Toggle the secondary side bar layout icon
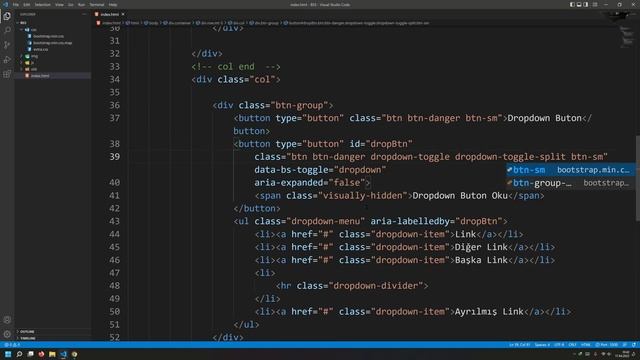The width and height of the screenshot is (640, 360). (x=586, y=4)
